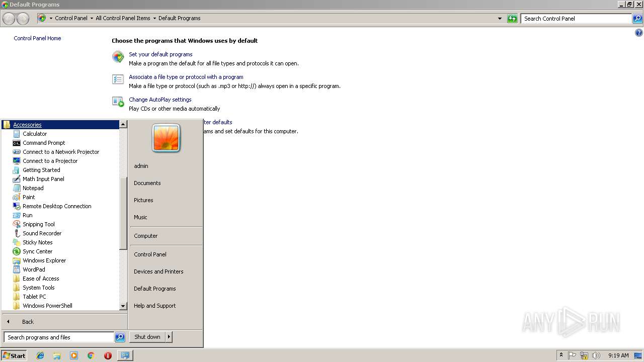Open Internet Explorer from the taskbar

point(40,355)
